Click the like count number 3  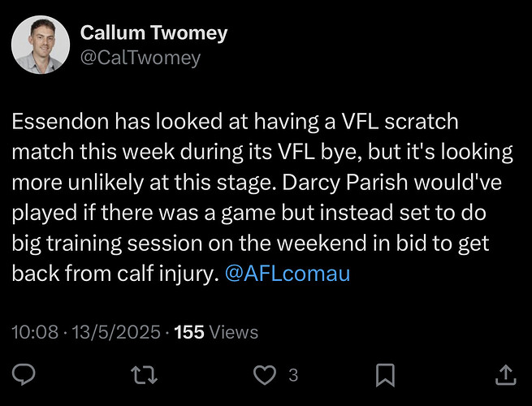293,375
